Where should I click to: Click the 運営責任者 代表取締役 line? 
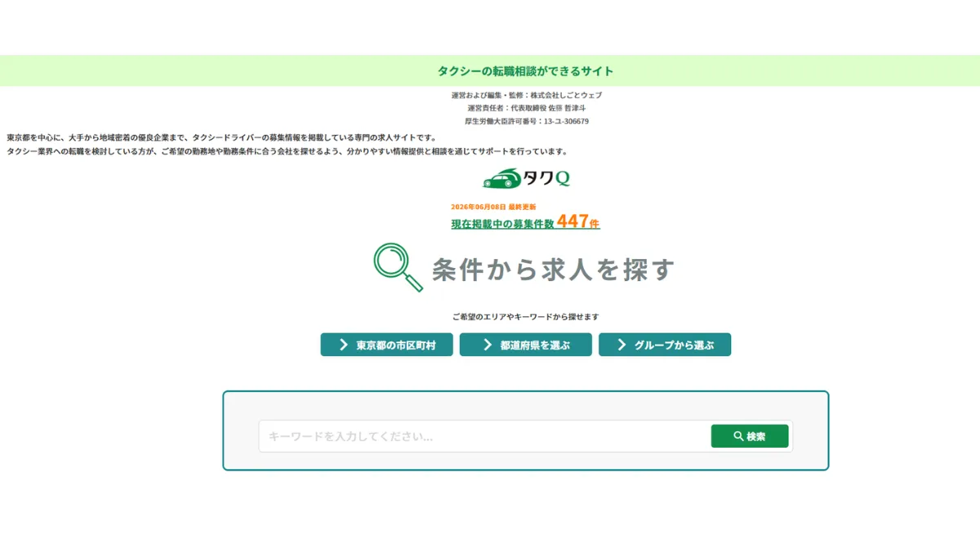tap(527, 108)
